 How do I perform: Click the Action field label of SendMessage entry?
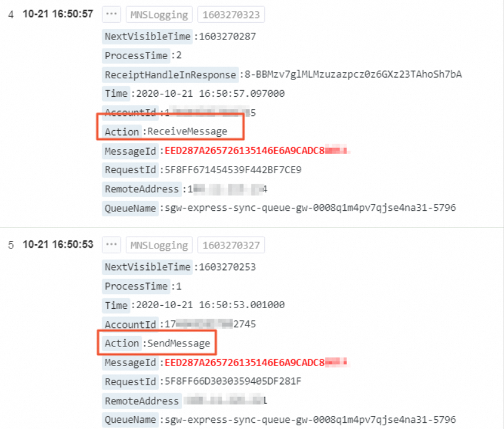tap(122, 343)
